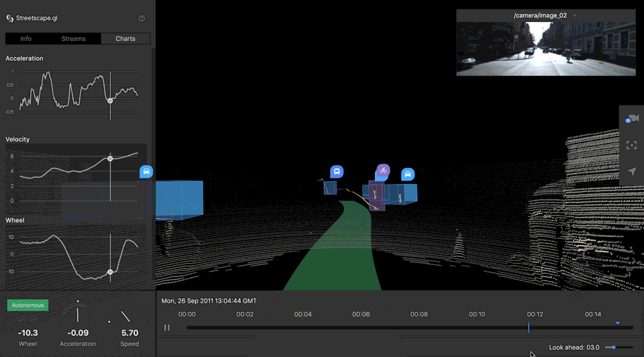Click the 00:14 timeline tick label
Screen dimensions: 644x357
pos(593,314)
